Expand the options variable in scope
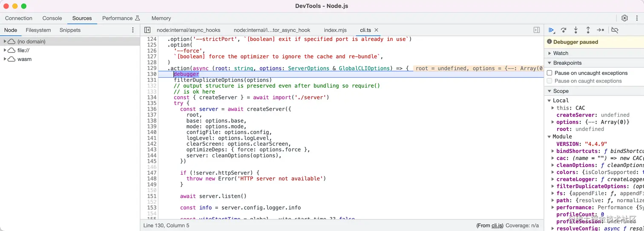The width and height of the screenshot is (644, 231). click(x=553, y=122)
